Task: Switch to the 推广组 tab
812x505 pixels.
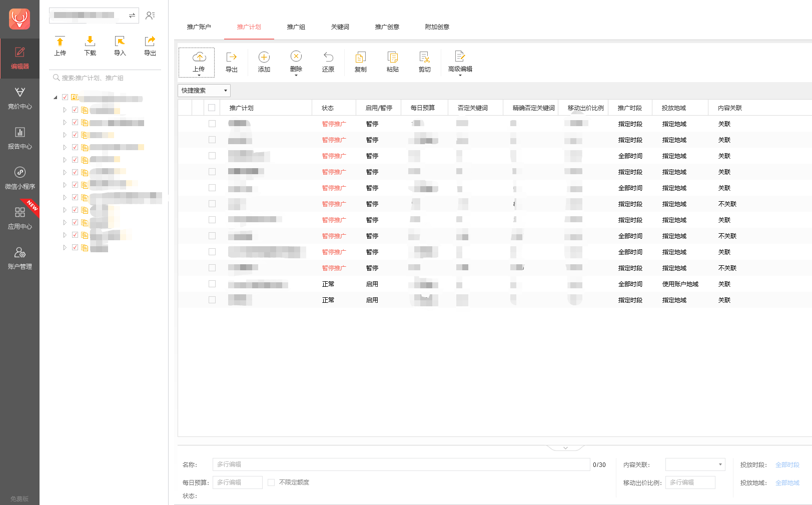Action: point(296,27)
